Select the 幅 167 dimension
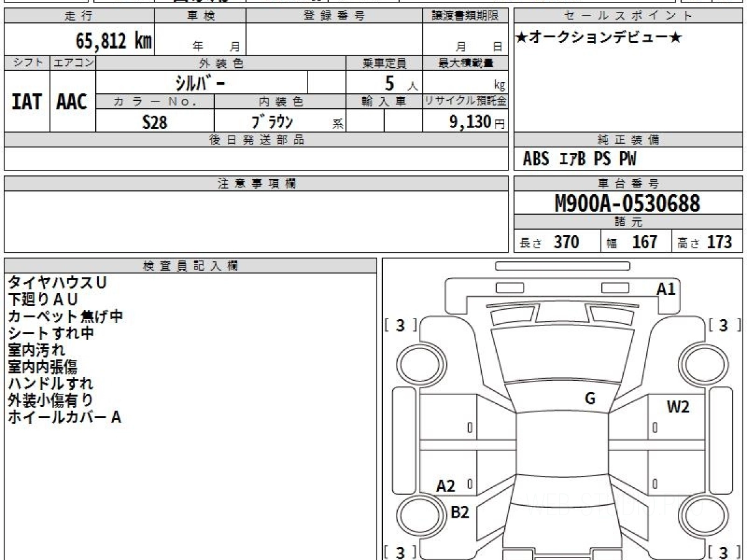This screenshot has height=560, width=747. click(x=632, y=242)
